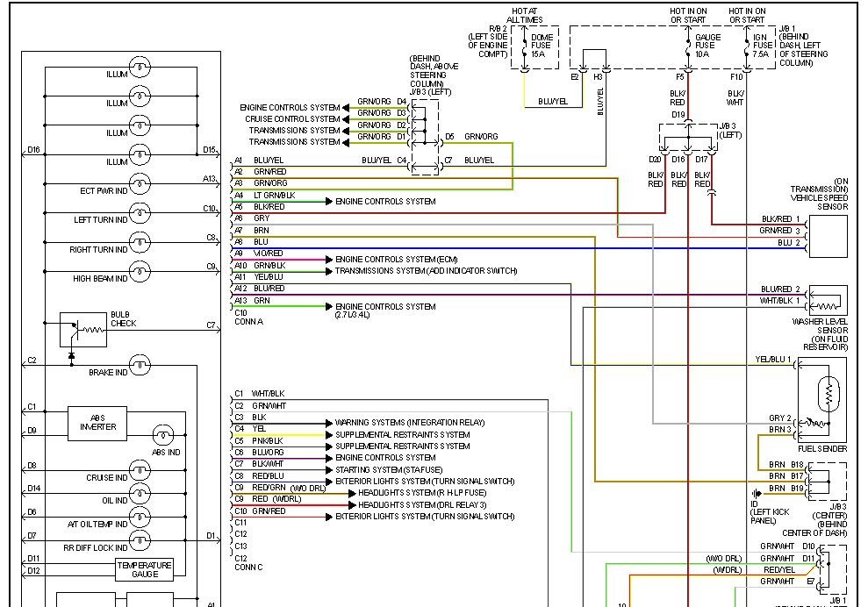Click 'STARTING SYSTEM (STA FUSE)' text
The image size is (868, 607).
pyautogui.click(x=389, y=470)
